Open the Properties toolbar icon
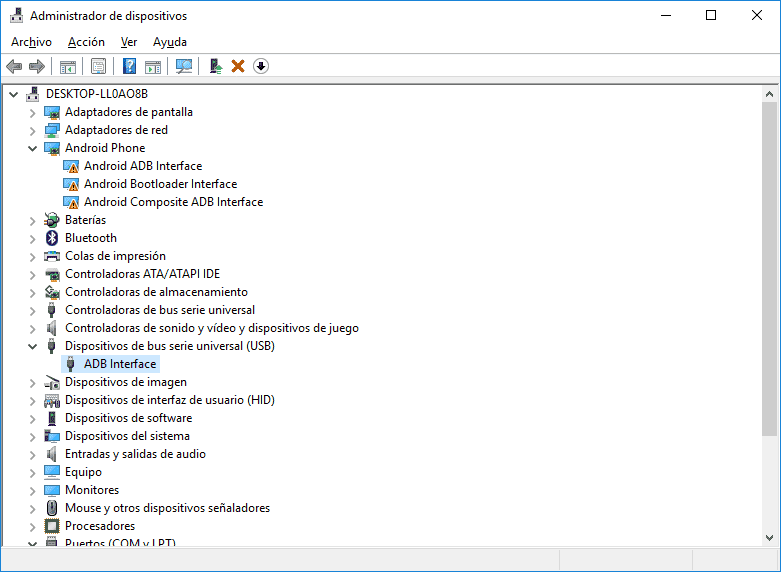This screenshot has height=572, width=781. click(99, 66)
